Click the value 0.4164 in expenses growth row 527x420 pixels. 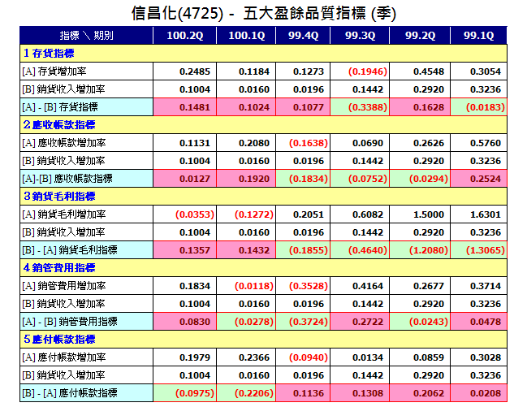pyautogui.click(x=368, y=286)
